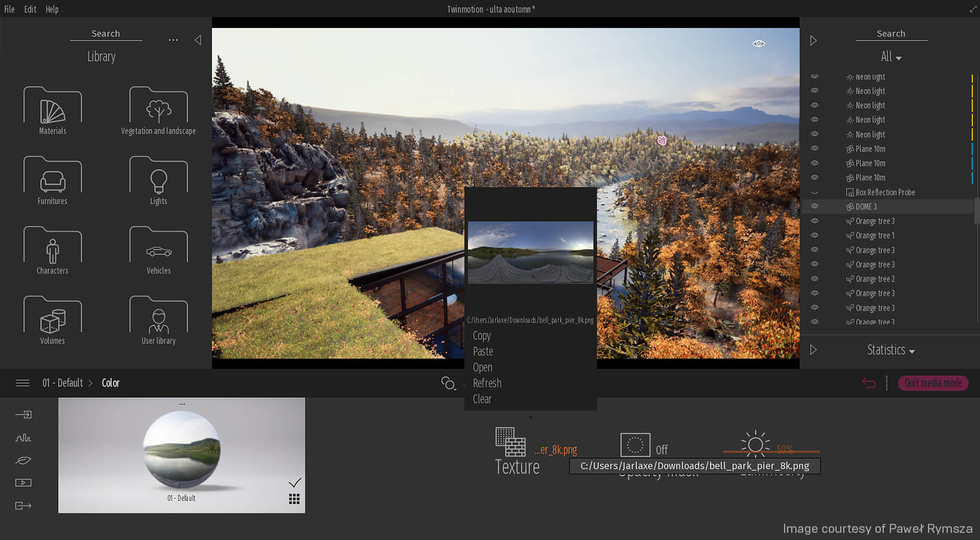Open the Characters library folder

(53, 251)
